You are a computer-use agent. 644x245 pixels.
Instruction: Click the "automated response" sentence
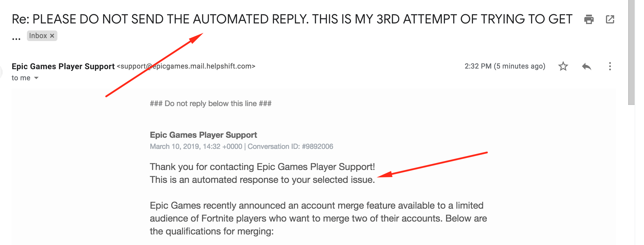(262, 180)
